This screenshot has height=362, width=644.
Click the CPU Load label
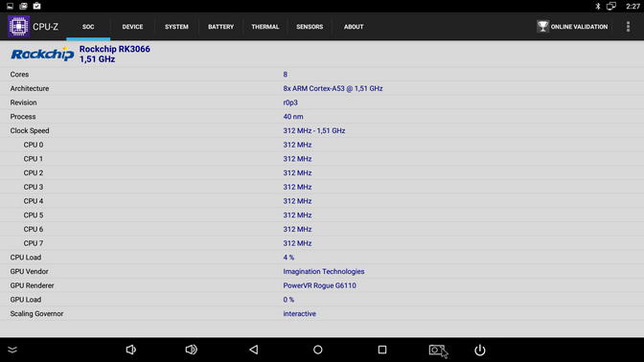point(26,258)
